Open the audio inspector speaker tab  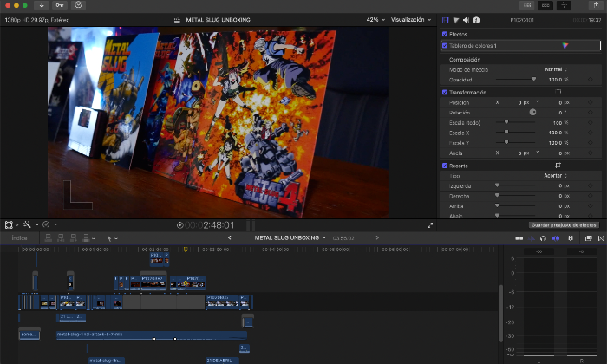point(467,20)
